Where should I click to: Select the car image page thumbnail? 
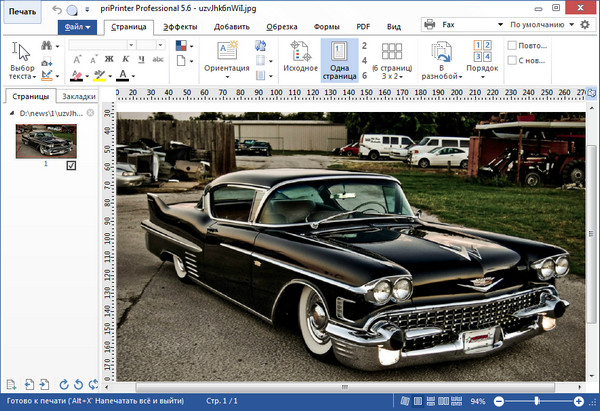(x=46, y=140)
